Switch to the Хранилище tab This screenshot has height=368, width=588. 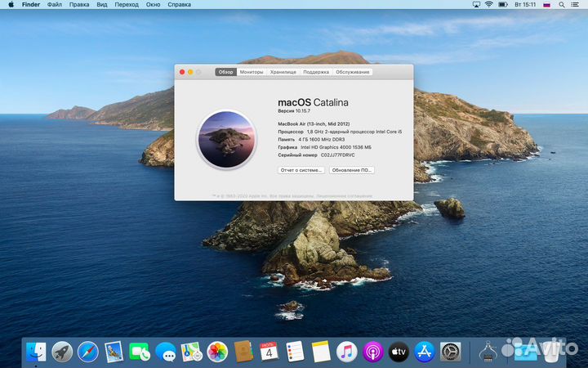(x=283, y=72)
